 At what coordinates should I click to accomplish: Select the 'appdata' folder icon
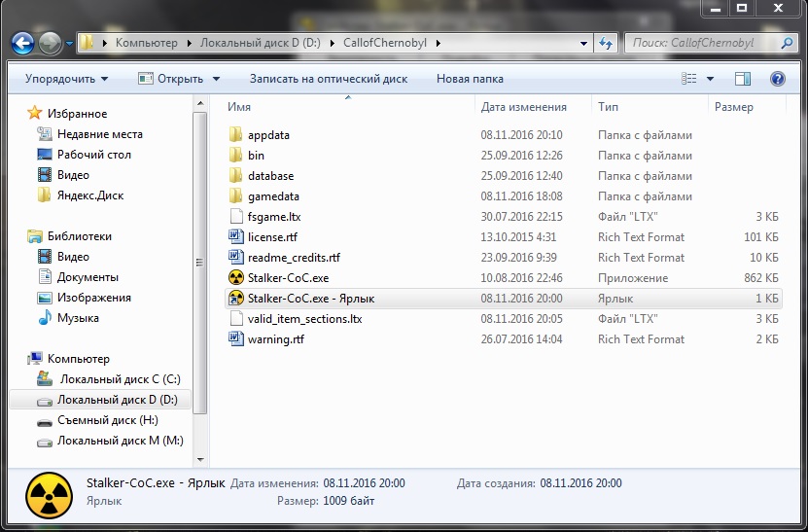[236, 135]
